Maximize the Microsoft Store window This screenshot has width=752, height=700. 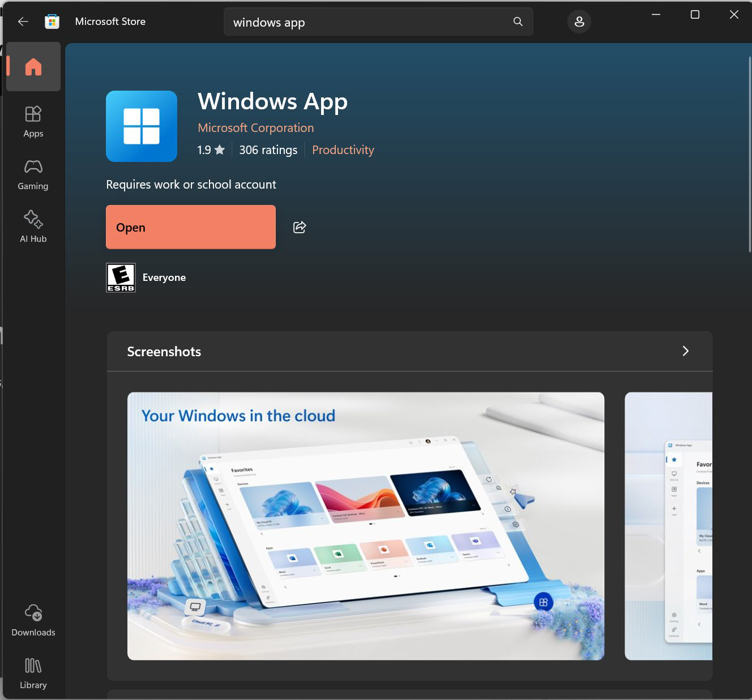[695, 15]
